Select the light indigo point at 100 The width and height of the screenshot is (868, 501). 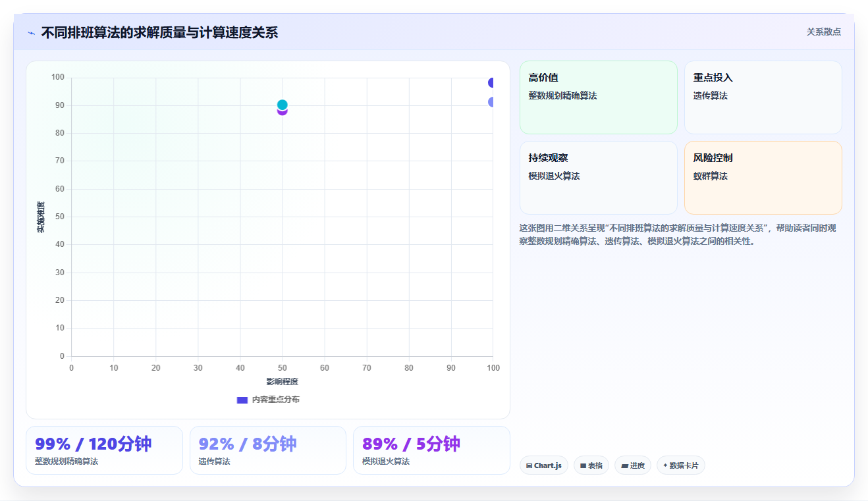coord(491,102)
